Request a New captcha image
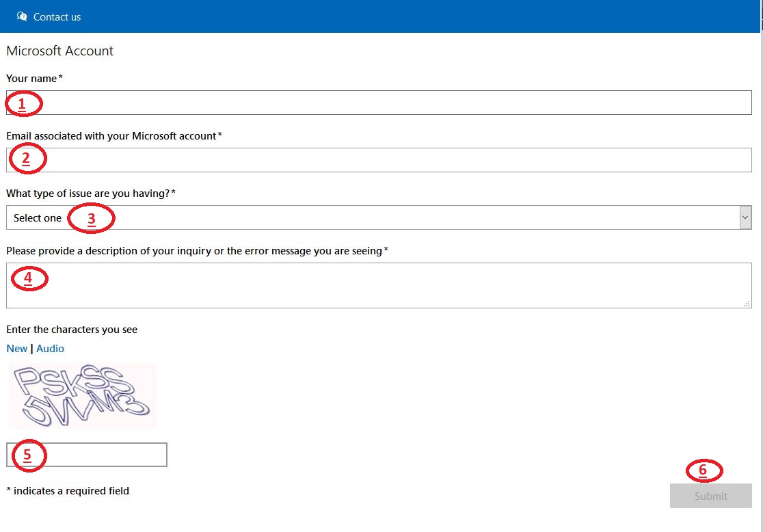The height and width of the screenshot is (532, 763). 17,349
